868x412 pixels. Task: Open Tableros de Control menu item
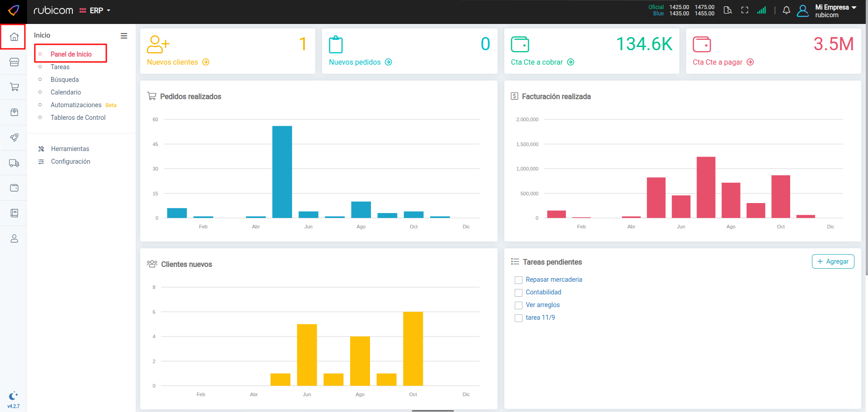(x=78, y=118)
